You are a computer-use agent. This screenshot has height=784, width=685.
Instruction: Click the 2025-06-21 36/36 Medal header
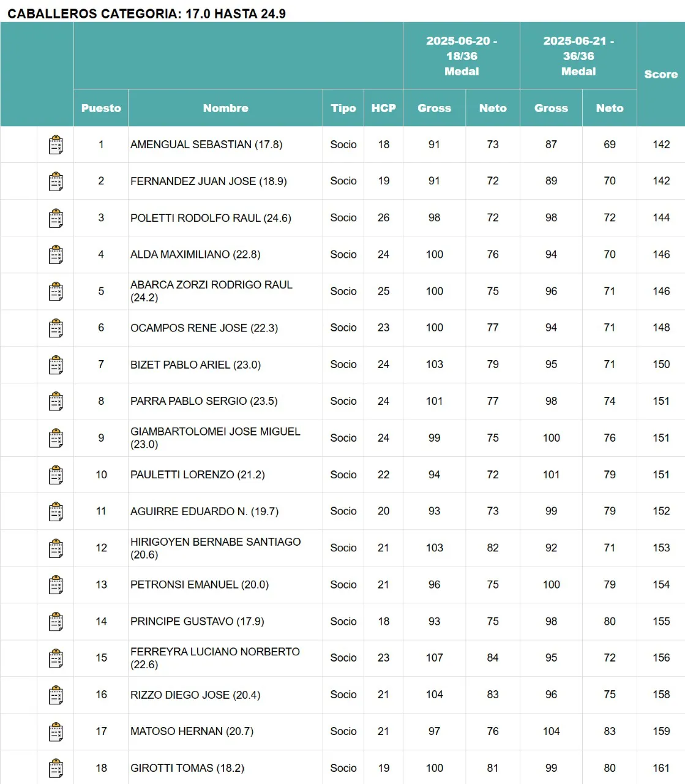[x=578, y=56]
